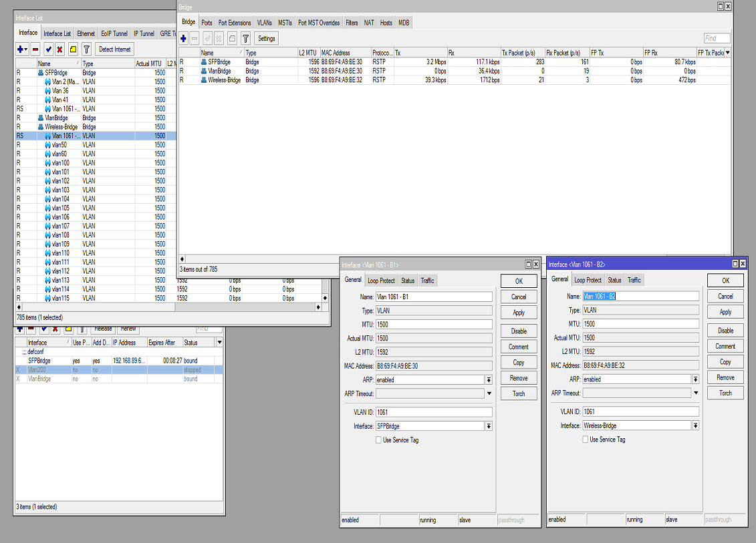Open Interface dropdown showing SFPBridge in B1 dialog

489,426
